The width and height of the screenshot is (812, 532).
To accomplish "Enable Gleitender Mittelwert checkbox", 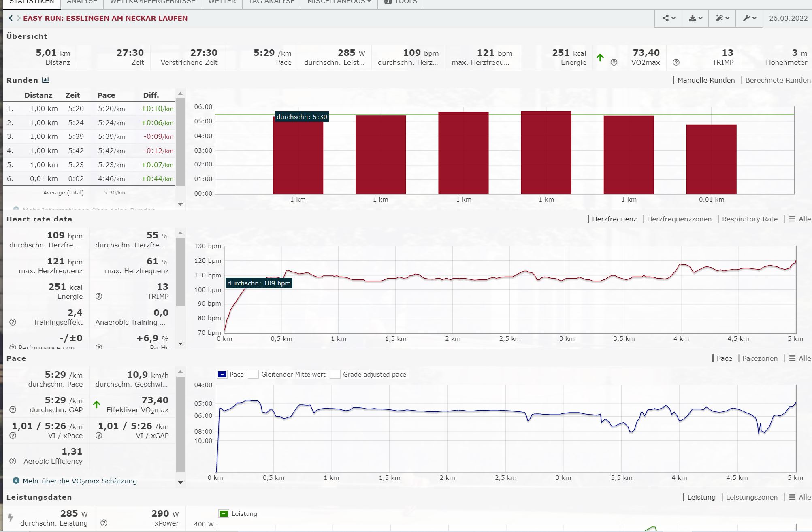I will [x=253, y=374].
